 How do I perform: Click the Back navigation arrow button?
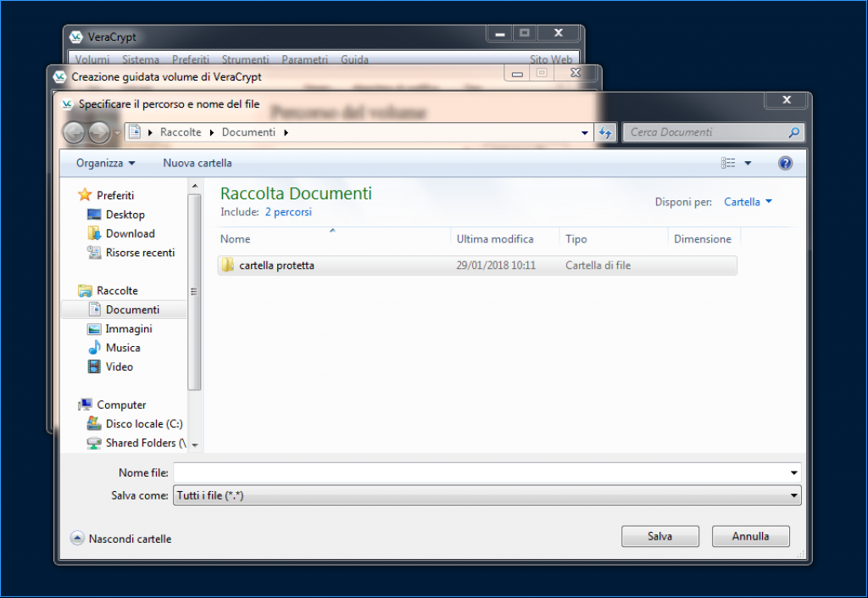point(75,132)
